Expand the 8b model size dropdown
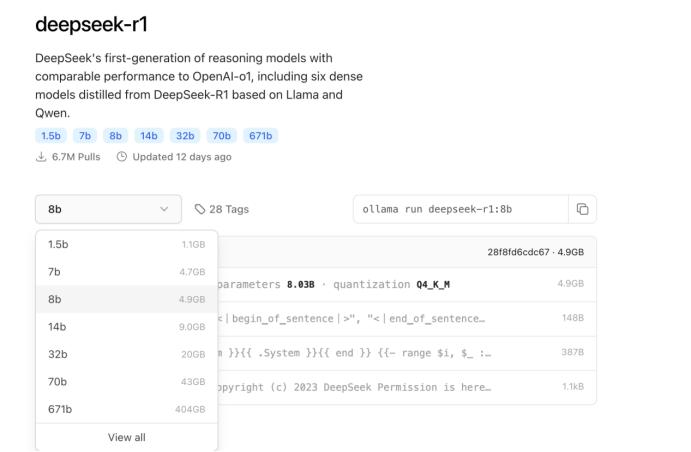This screenshot has width=691, height=452. 108,209
